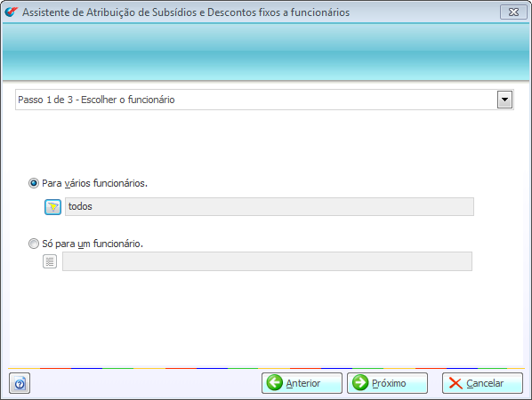This screenshot has width=532, height=400.
Task: Click the green left arrow on Anterior
Action: pyautogui.click(x=275, y=383)
